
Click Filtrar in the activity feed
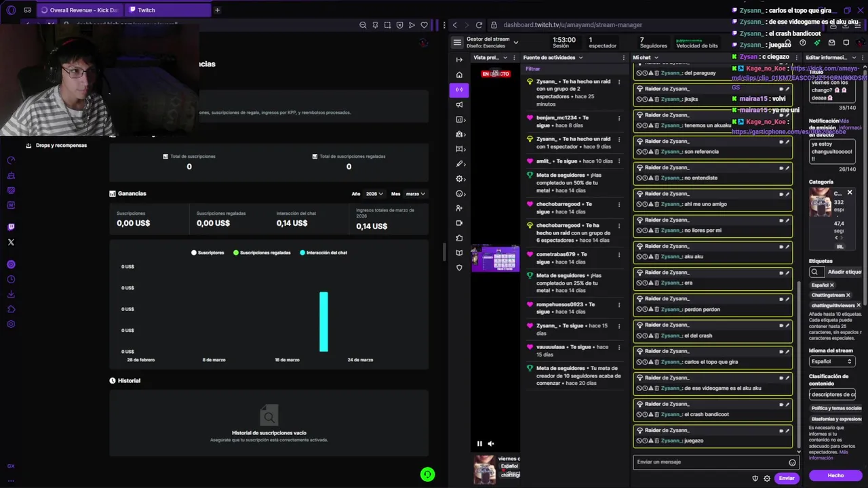pos(533,69)
